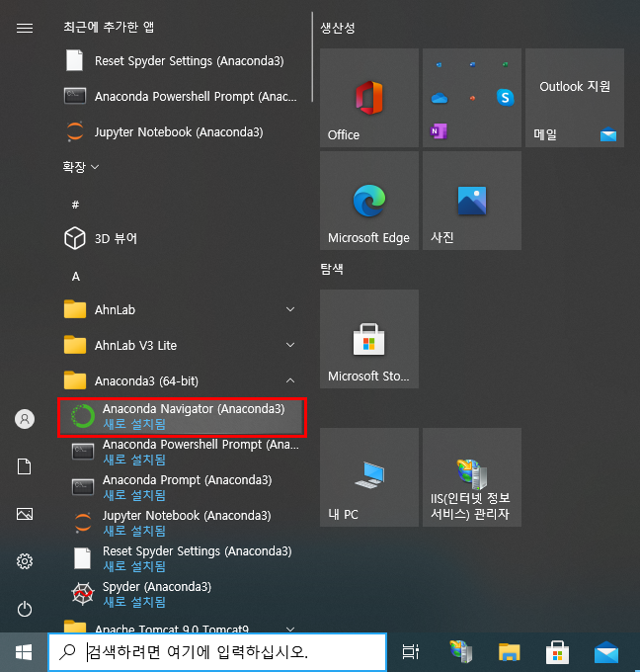This screenshot has width=640, height=672.
Task: Click the Anaconda3 (64-bit) folder entry
Action: [181, 380]
